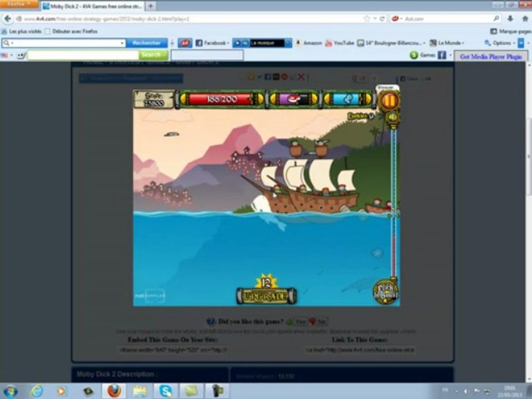
Task: Reload the page with the refresh icon
Action: [x=382, y=19]
